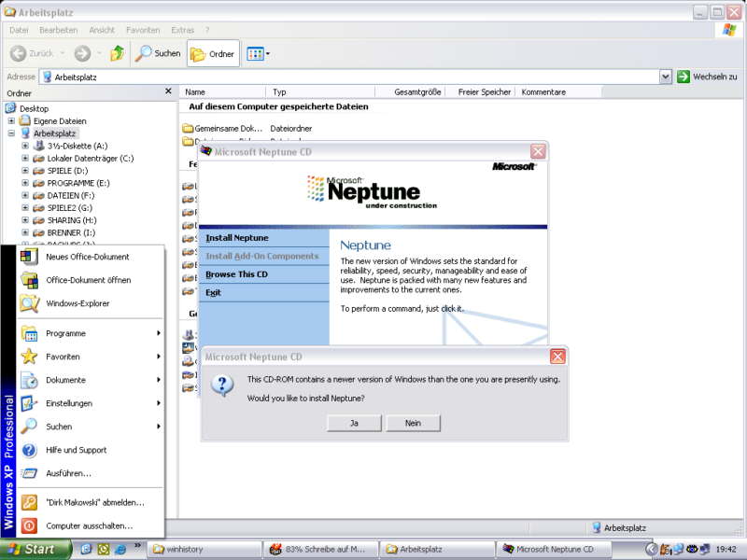Switch to winhistory taskbar button
The image size is (747, 560).
[x=204, y=550]
